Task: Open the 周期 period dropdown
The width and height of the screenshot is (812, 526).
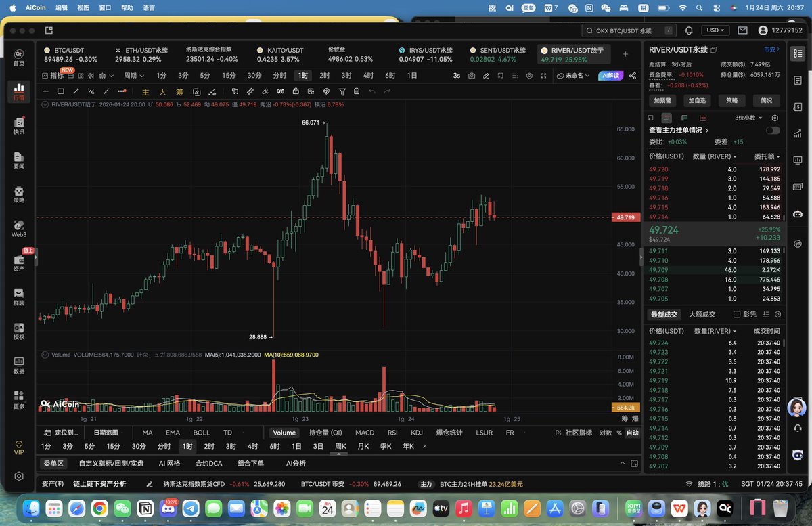Action: 133,76
